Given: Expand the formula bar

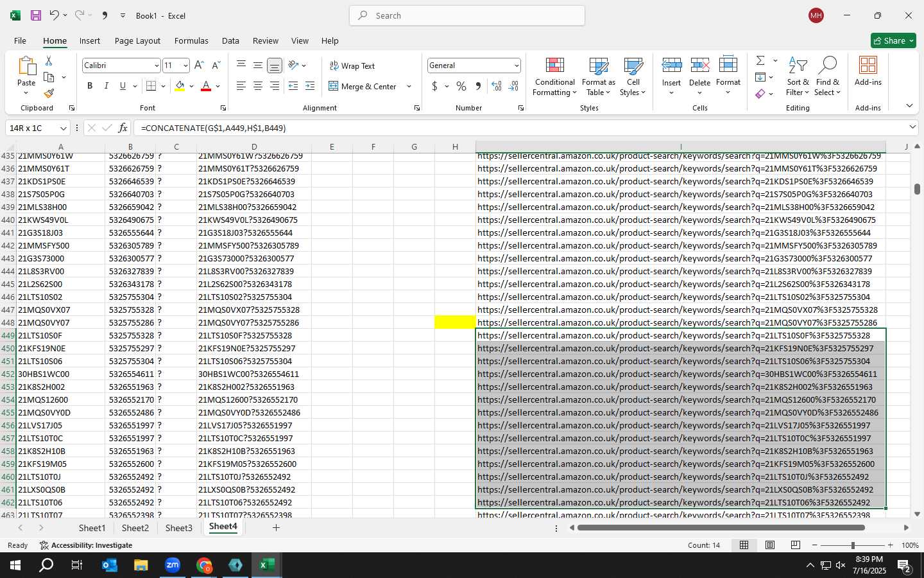Looking at the screenshot, I should pyautogui.click(x=912, y=127).
